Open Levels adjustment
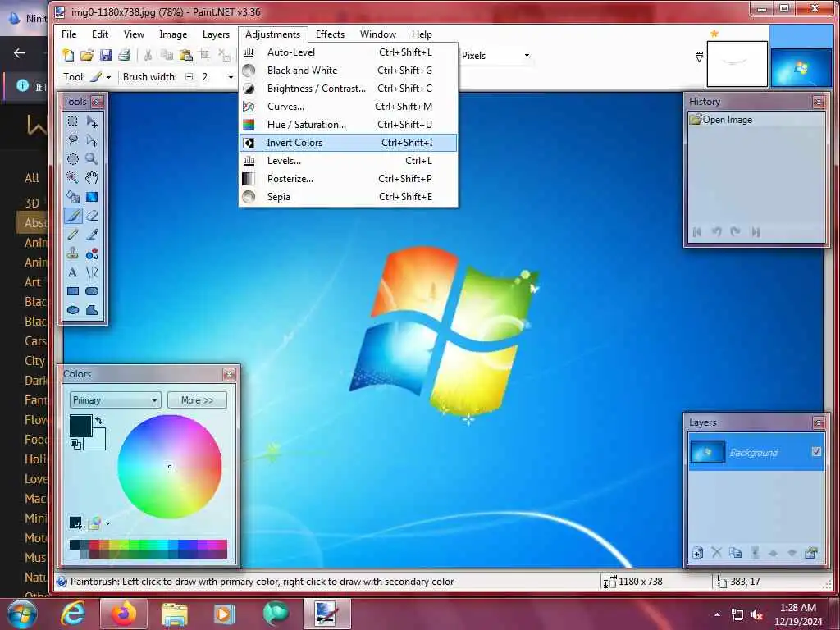 348,161
